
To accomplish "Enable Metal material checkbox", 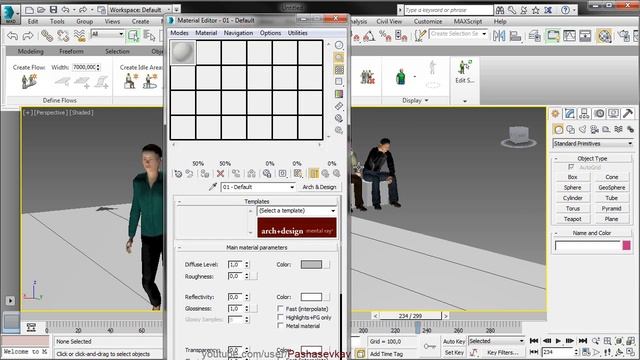I will 280,326.
